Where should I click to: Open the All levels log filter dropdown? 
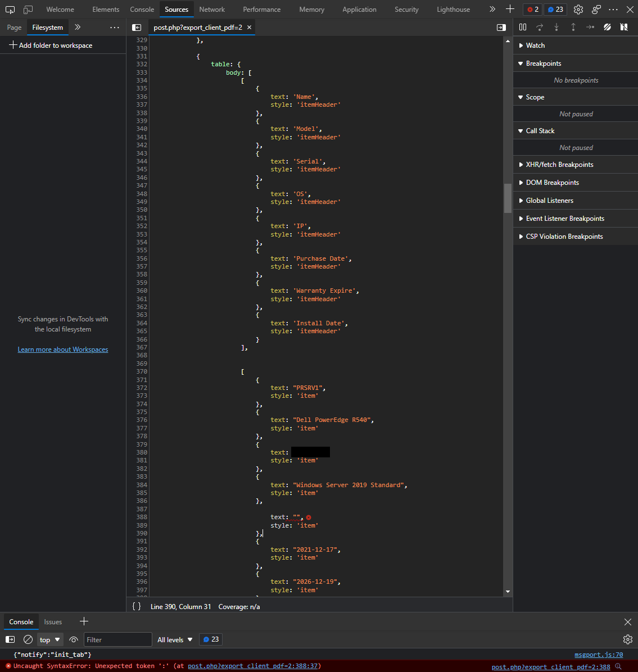pos(174,639)
